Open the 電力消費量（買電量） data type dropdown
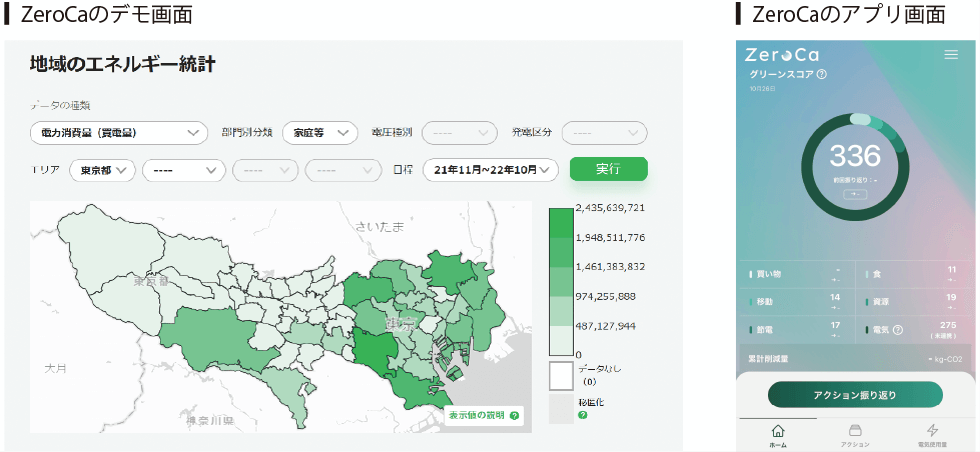Image resolution: width=980 pixels, height=452 pixels. point(119,133)
